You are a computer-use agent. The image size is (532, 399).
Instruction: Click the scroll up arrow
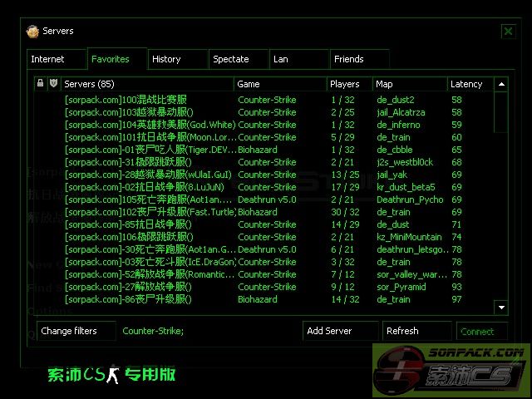coord(501,84)
